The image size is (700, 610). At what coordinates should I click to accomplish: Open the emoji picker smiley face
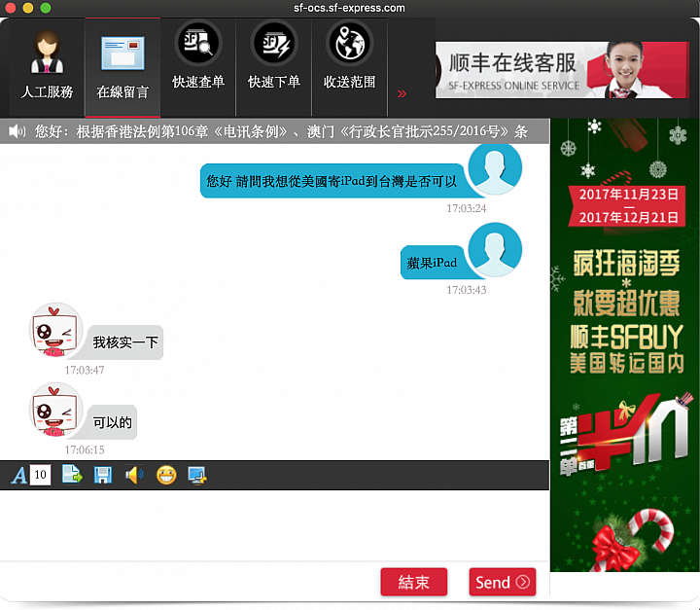click(166, 475)
